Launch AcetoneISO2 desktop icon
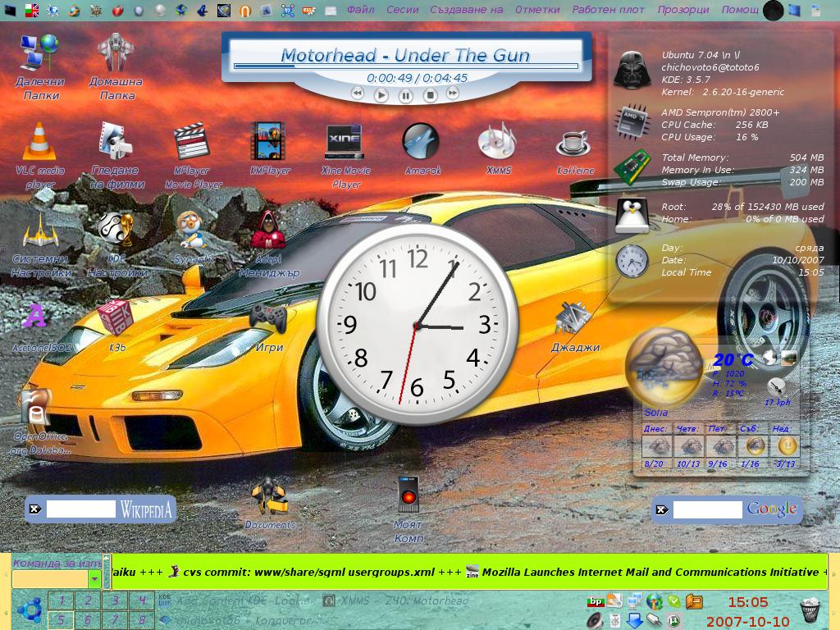The image size is (840, 630). (x=34, y=316)
